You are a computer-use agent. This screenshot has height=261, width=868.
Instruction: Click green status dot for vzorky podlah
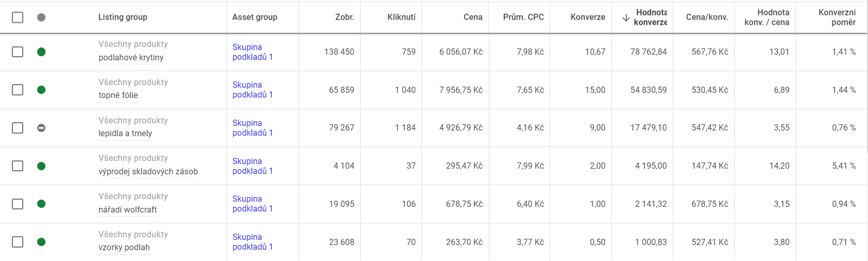coord(41,242)
